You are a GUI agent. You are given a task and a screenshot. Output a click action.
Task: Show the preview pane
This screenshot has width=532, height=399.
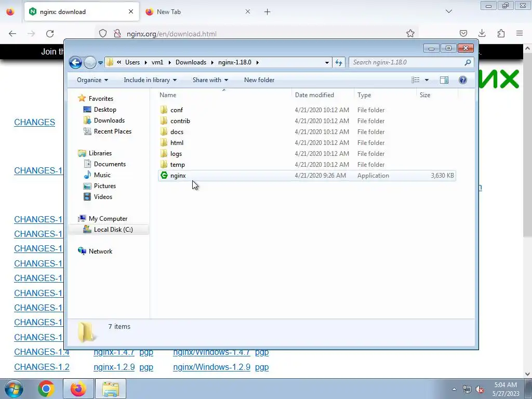444,80
